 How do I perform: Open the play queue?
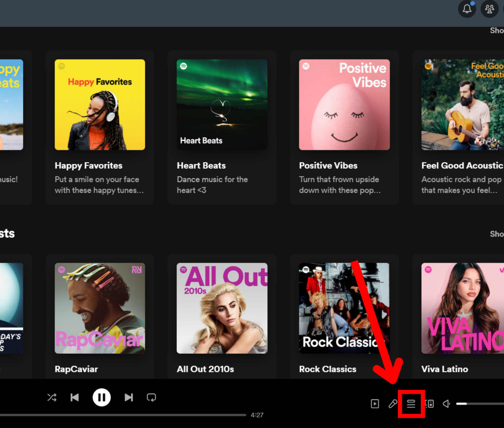pos(411,404)
